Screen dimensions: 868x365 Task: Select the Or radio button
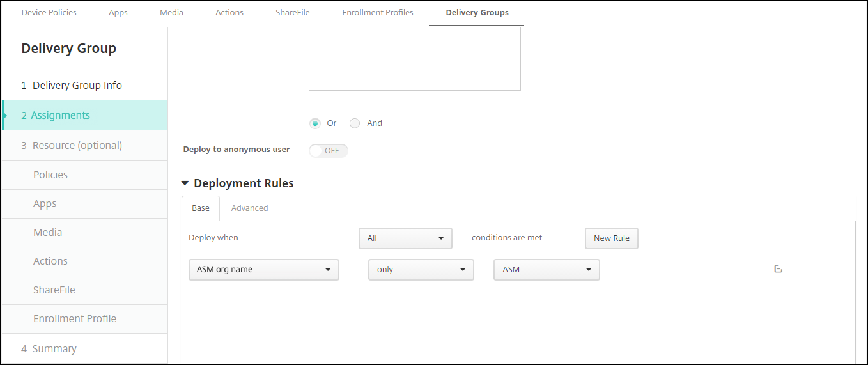click(x=315, y=123)
